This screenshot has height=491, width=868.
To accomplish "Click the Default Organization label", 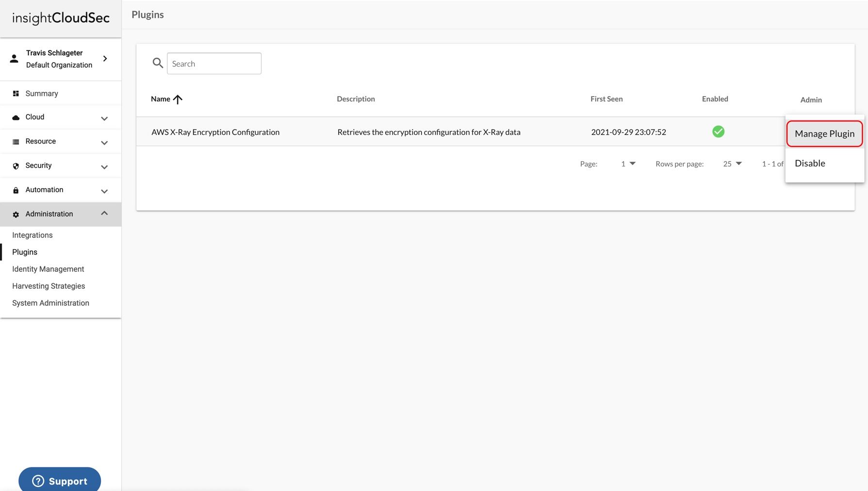I will click(x=59, y=65).
